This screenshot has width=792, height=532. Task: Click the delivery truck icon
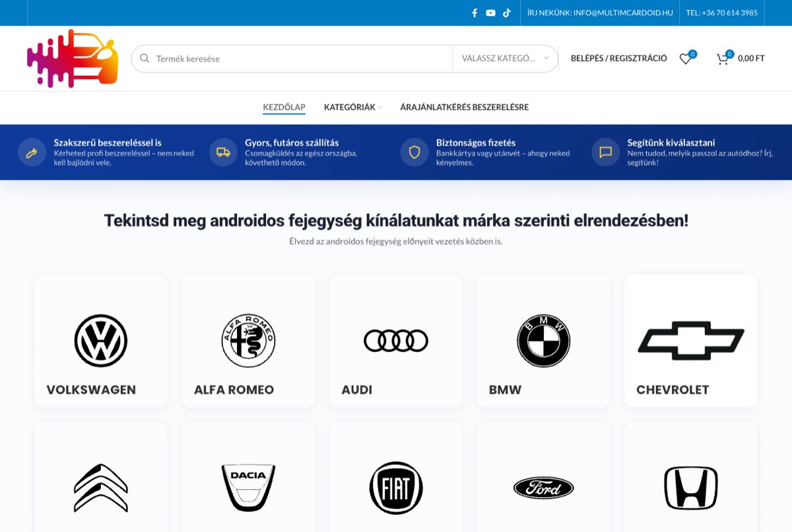223,152
